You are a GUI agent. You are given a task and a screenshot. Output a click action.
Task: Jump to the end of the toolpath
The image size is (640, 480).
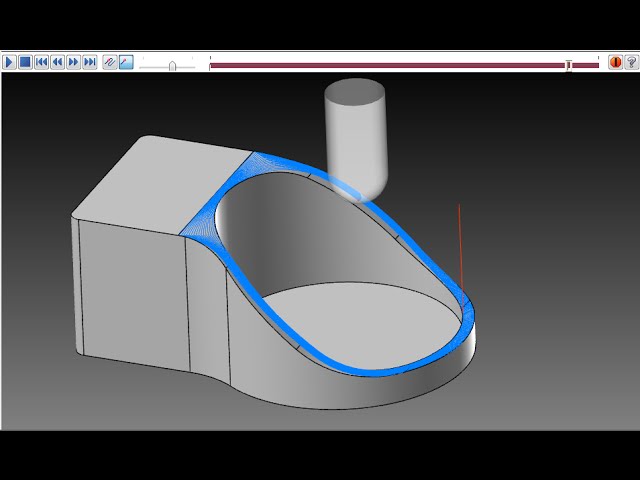pyautogui.click(x=89, y=62)
